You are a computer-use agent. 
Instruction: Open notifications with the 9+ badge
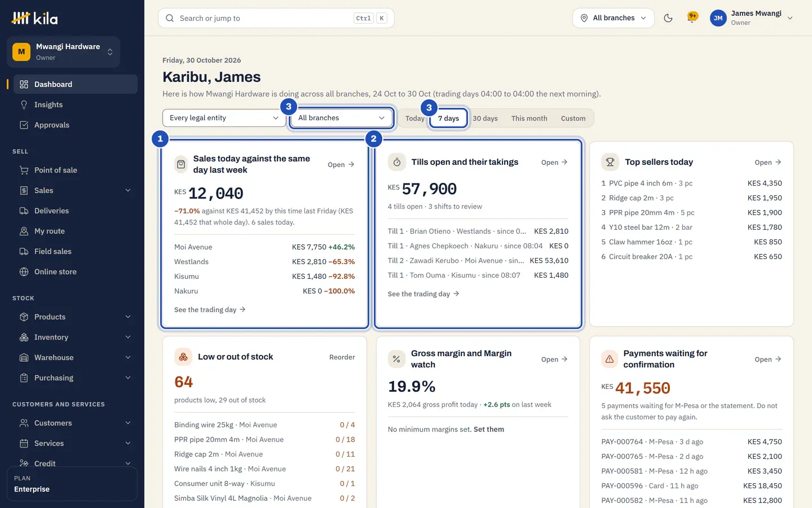(x=692, y=17)
